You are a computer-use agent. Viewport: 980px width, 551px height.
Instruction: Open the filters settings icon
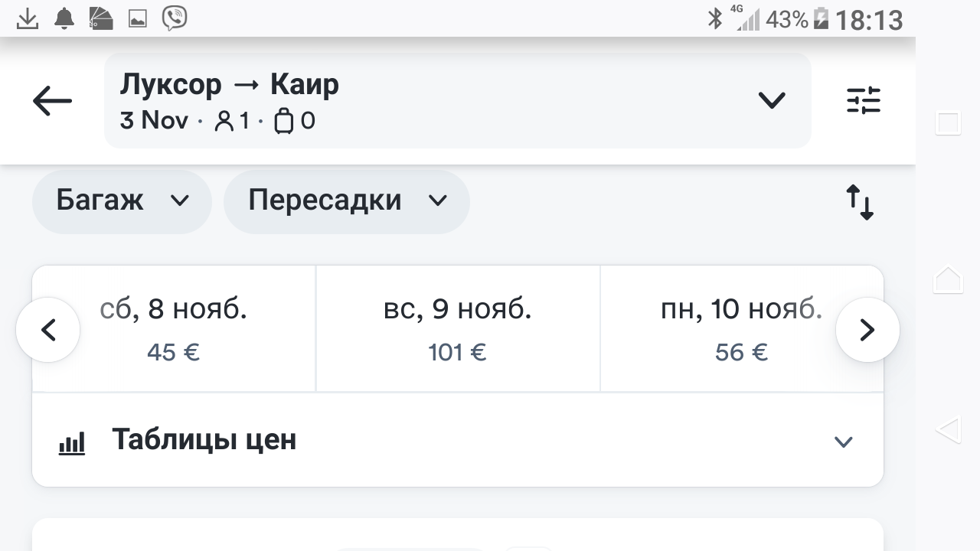tap(863, 101)
